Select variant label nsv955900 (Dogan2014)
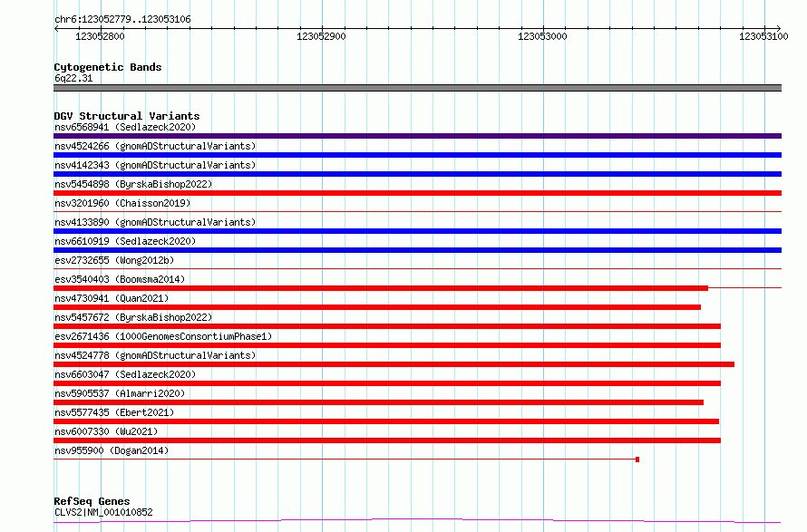Image resolution: width=807 pixels, height=532 pixels. (x=112, y=450)
